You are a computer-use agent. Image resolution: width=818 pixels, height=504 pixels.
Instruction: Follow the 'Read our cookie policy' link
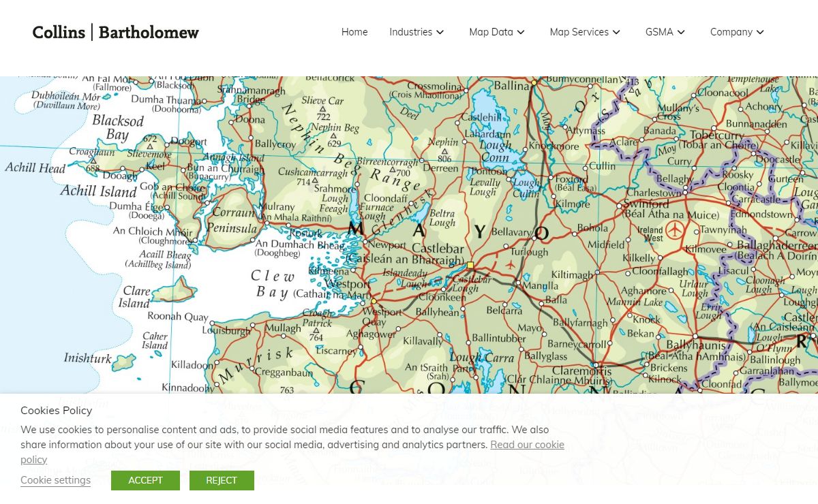tap(528, 445)
